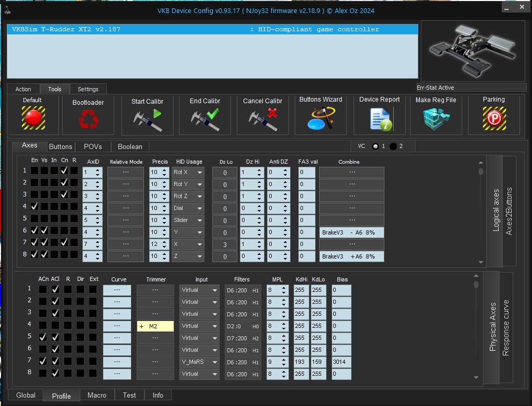The height and width of the screenshot is (406, 532).
Task: Open the V_MaRS Input dropdown
Action: pyautogui.click(x=199, y=362)
